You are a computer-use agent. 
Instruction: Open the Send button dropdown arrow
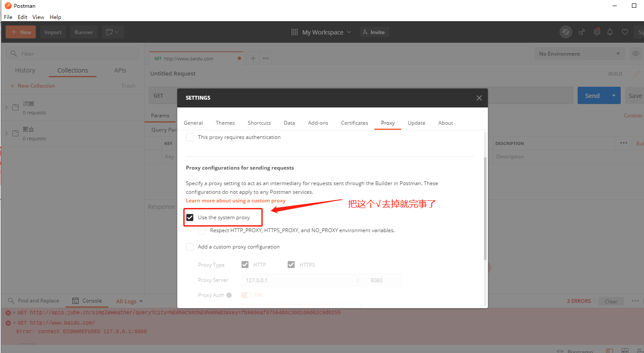point(613,95)
